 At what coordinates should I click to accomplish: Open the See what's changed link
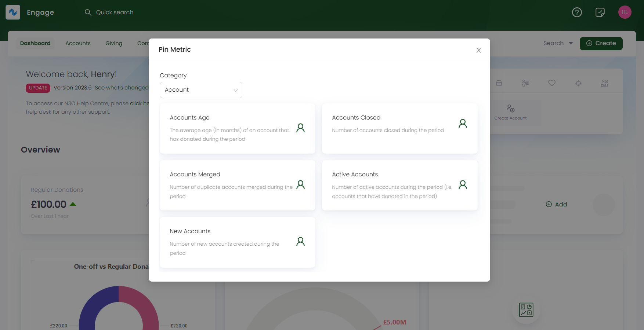click(x=122, y=88)
